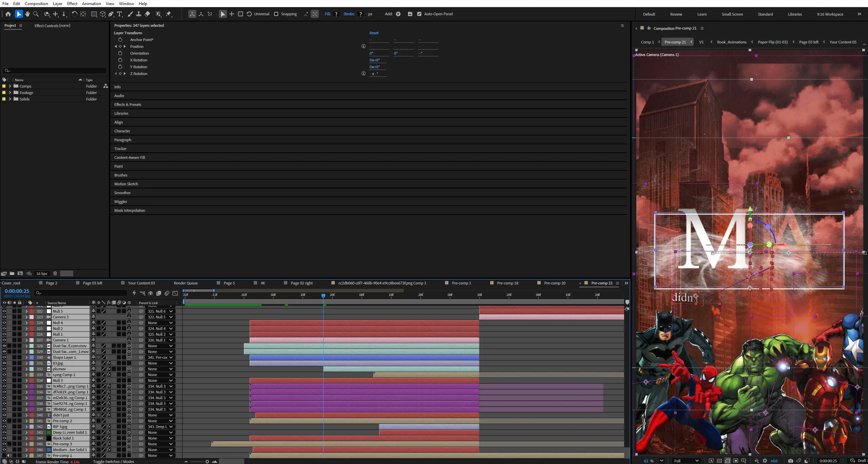
Task: Click the timeline layer search field
Action: tap(81, 293)
